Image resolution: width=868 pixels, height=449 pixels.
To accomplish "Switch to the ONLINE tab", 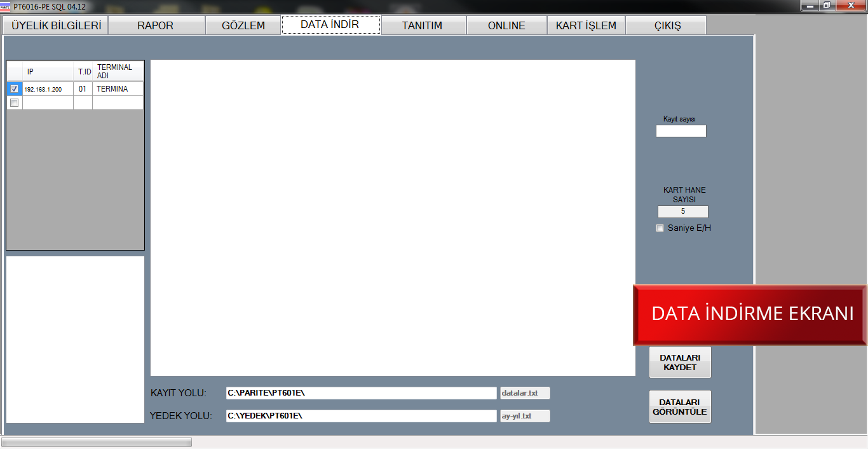I will click(x=506, y=25).
